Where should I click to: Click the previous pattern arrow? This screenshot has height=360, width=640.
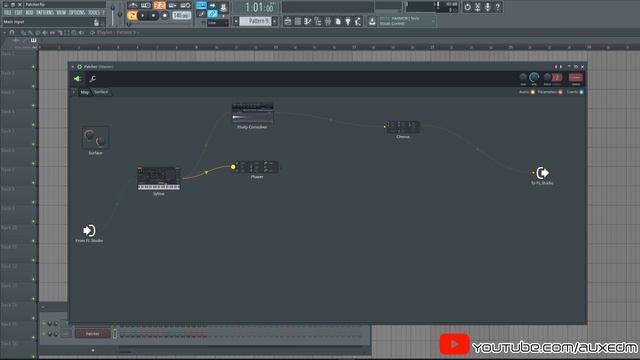[236, 21]
